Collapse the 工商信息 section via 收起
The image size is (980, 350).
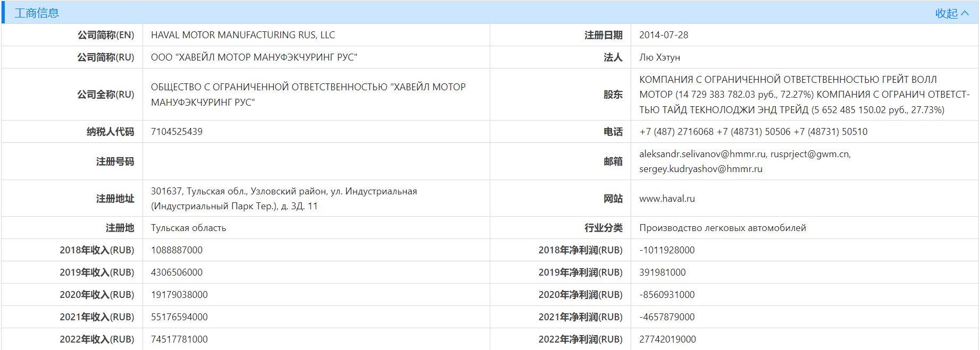[x=952, y=13]
